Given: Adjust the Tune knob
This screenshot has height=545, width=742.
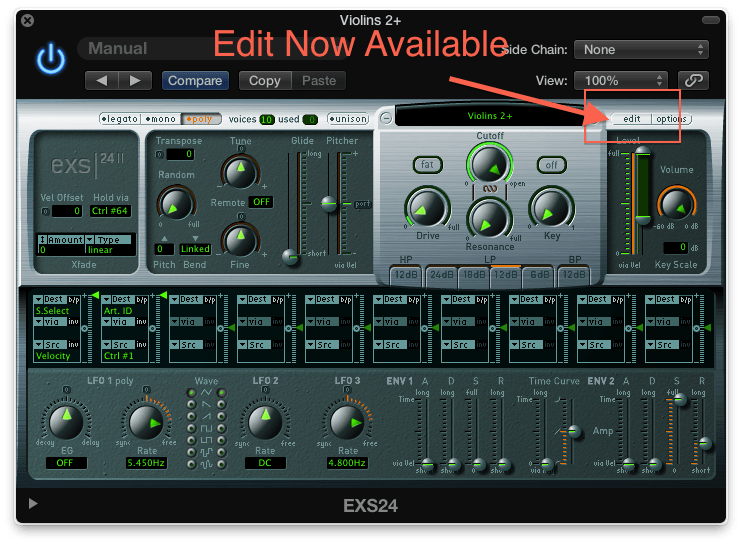Looking at the screenshot, I should tap(240, 171).
